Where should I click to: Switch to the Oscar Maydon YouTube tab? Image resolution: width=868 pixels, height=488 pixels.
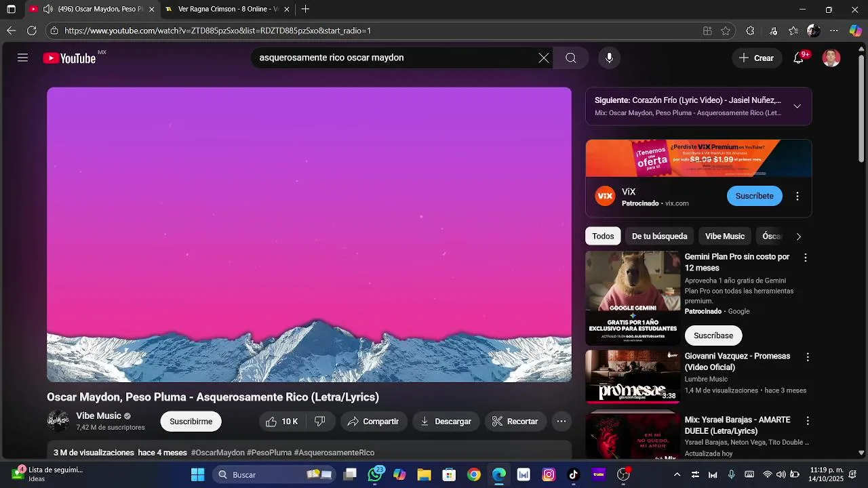pos(92,9)
